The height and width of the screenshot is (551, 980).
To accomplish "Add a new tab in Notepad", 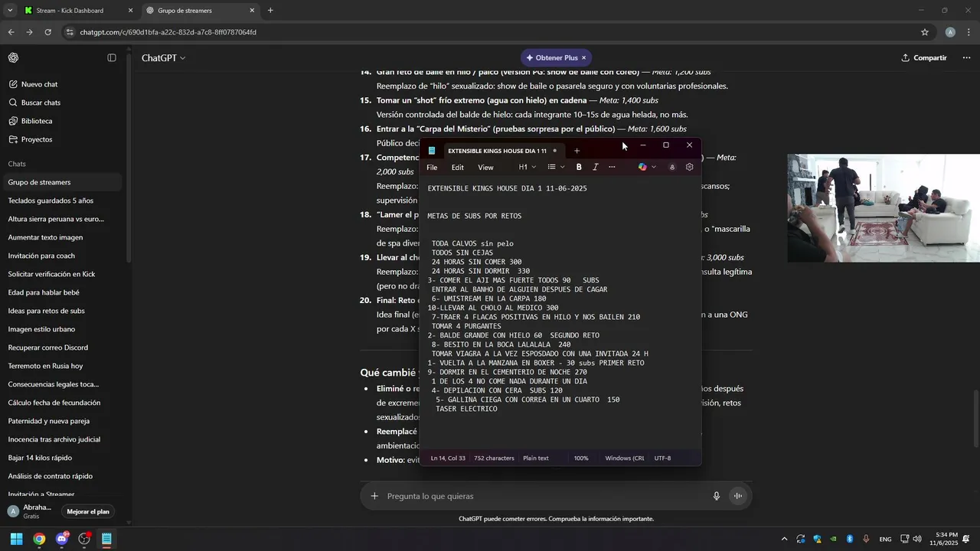I will pos(577,150).
